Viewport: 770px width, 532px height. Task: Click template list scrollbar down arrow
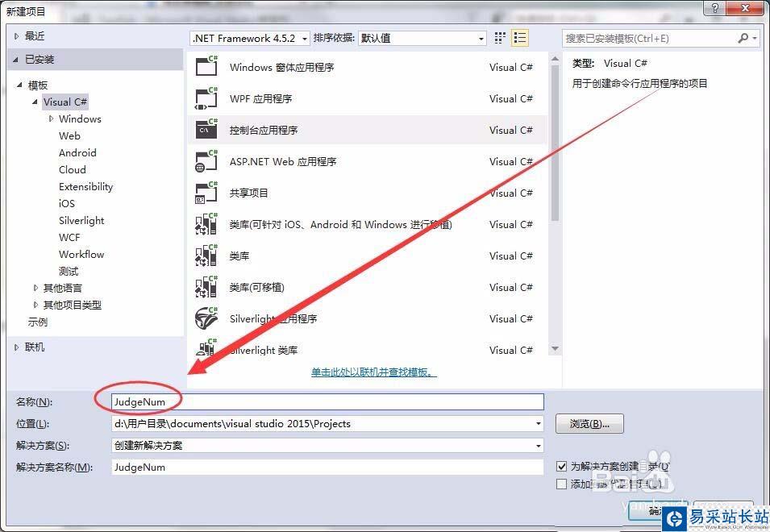555,349
